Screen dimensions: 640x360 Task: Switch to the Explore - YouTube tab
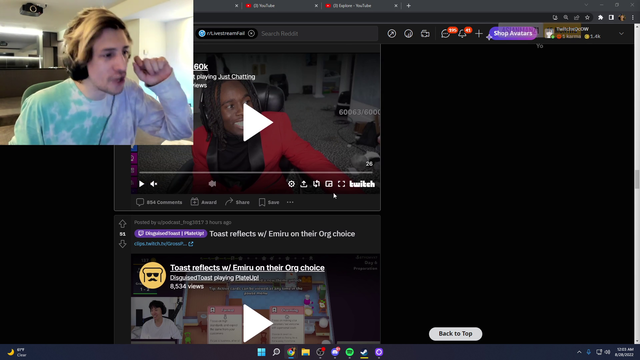(352, 6)
